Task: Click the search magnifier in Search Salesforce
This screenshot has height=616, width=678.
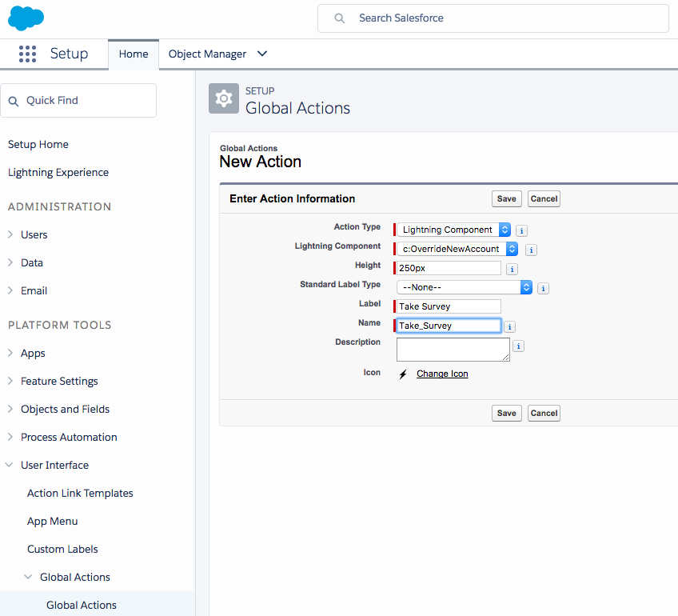Action: pos(340,18)
